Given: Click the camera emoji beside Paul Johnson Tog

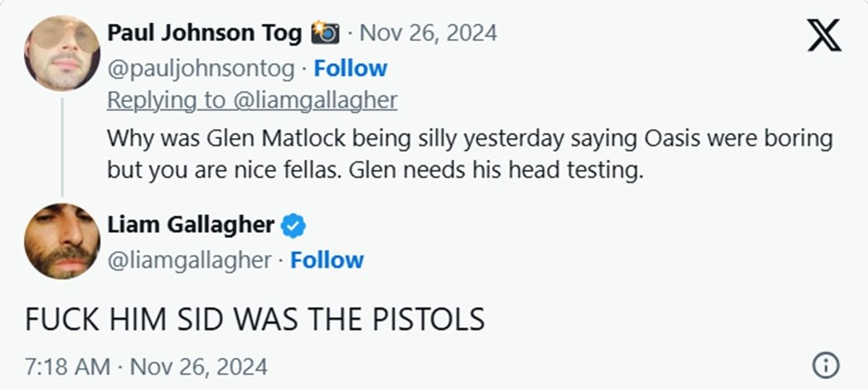Looking at the screenshot, I should click(x=325, y=33).
